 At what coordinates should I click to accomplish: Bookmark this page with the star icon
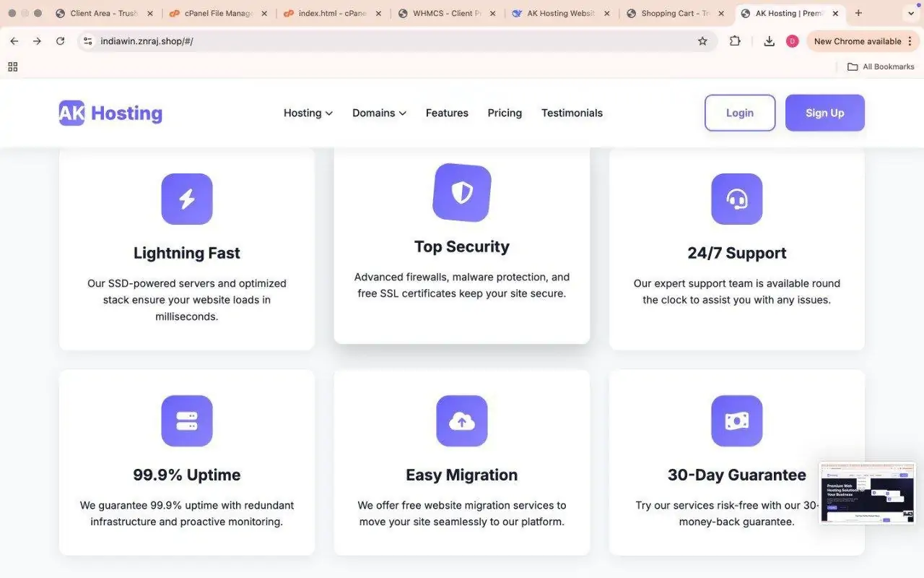coord(702,41)
